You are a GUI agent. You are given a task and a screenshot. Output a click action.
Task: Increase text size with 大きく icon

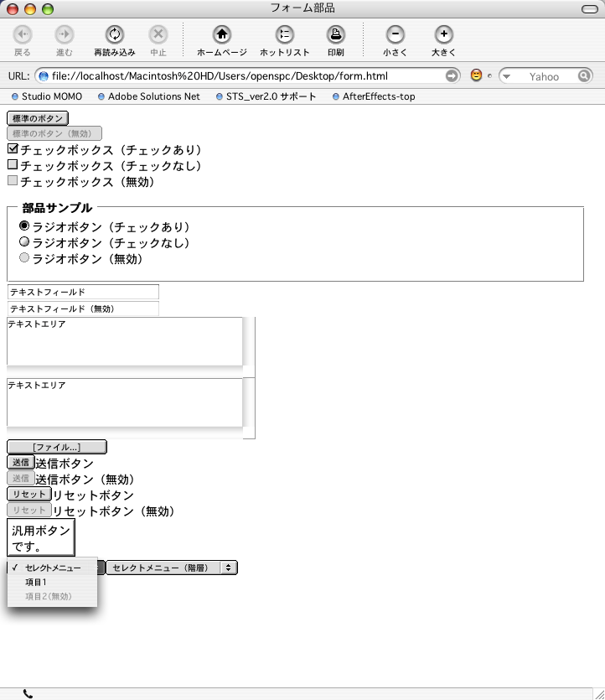[443, 34]
